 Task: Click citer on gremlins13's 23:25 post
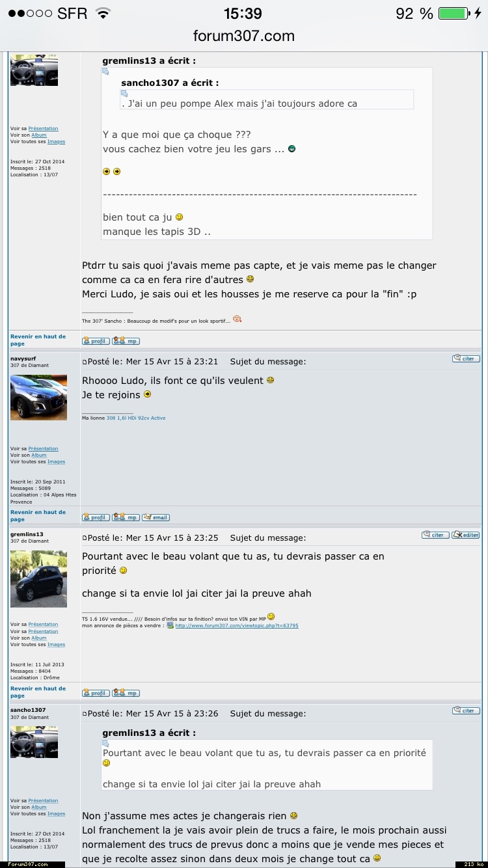pos(435,535)
